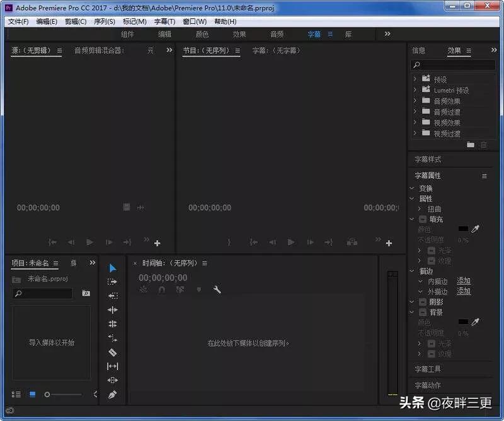
Task: Open the 音频剪辑混合器 tab
Action: [99, 50]
